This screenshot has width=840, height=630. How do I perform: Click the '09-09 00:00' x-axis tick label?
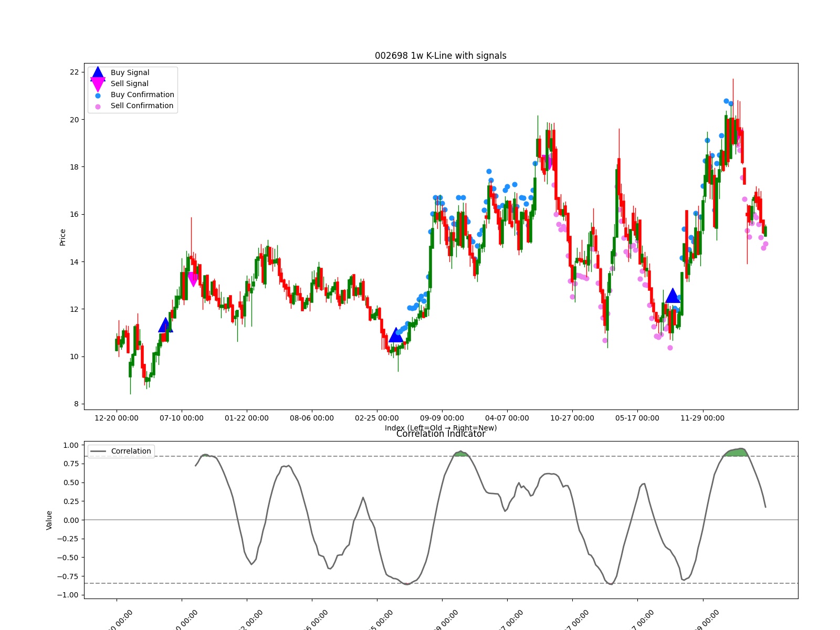click(x=442, y=418)
